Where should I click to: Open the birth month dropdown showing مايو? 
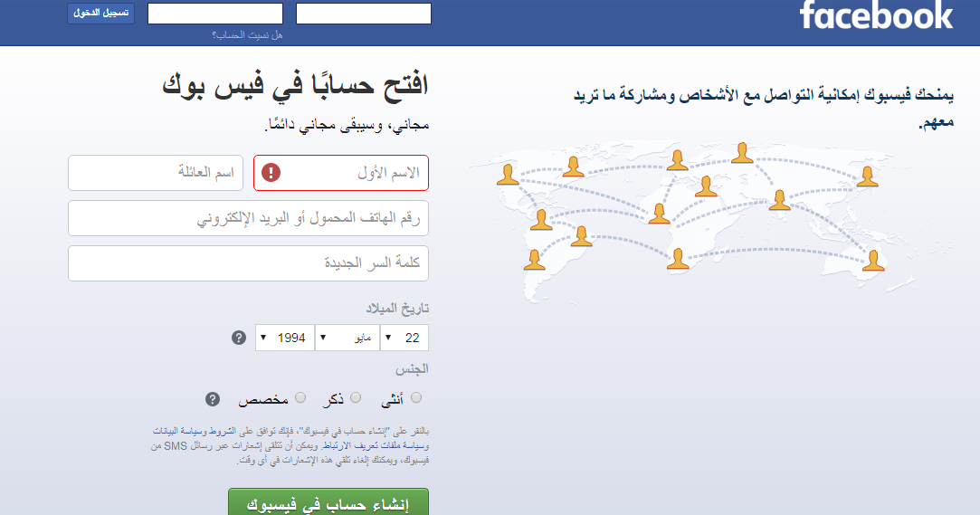point(347,338)
